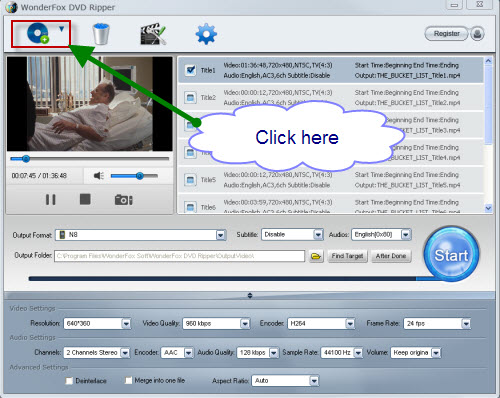The width and height of the screenshot is (500, 398).
Task: Click the Register button
Action: coord(447,34)
